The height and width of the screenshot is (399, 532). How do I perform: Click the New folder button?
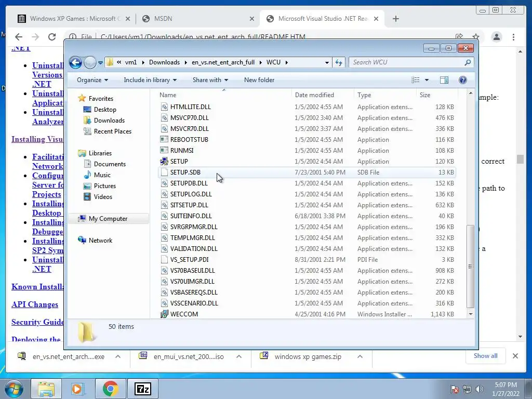tap(259, 80)
